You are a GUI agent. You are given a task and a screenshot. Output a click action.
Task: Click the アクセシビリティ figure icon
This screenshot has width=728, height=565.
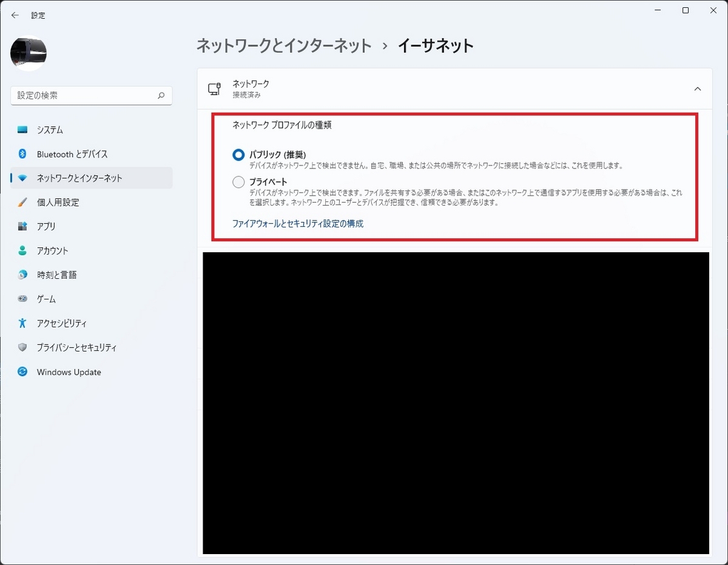coord(22,323)
